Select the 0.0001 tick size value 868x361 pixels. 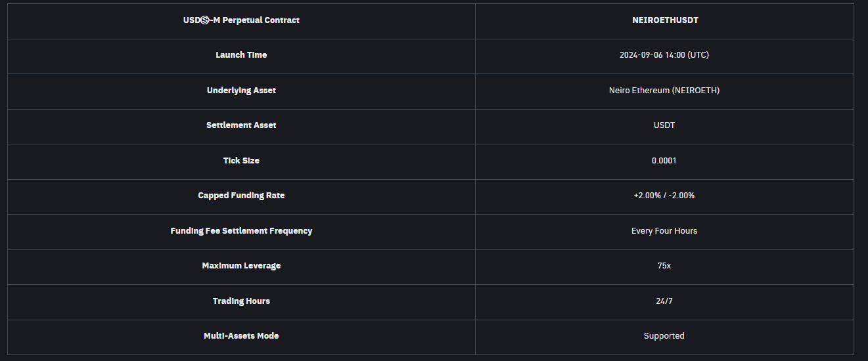coord(664,161)
